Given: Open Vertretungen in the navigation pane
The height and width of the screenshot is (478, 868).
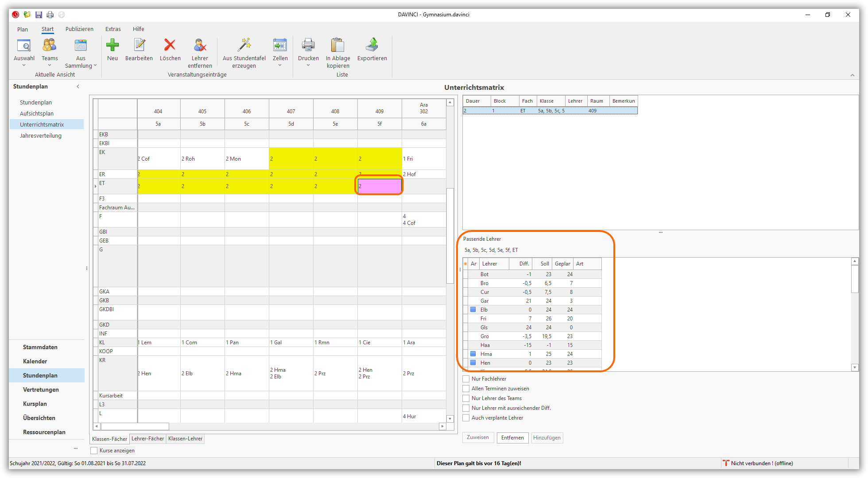Looking at the screenshot, I should pyautogui.click(x=41, y=389).
